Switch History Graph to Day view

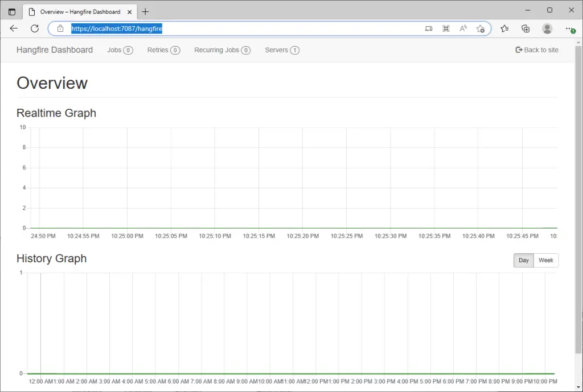524,260
